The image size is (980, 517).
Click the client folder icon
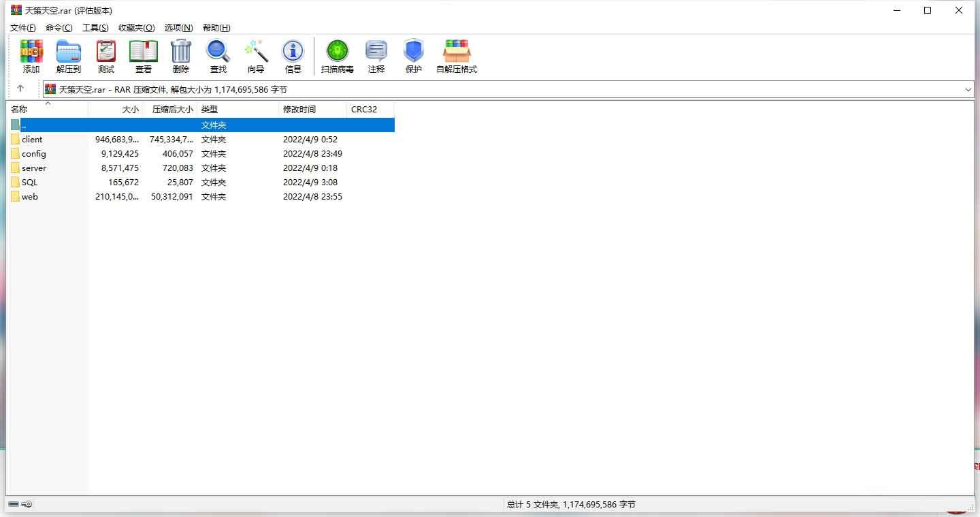15,139
